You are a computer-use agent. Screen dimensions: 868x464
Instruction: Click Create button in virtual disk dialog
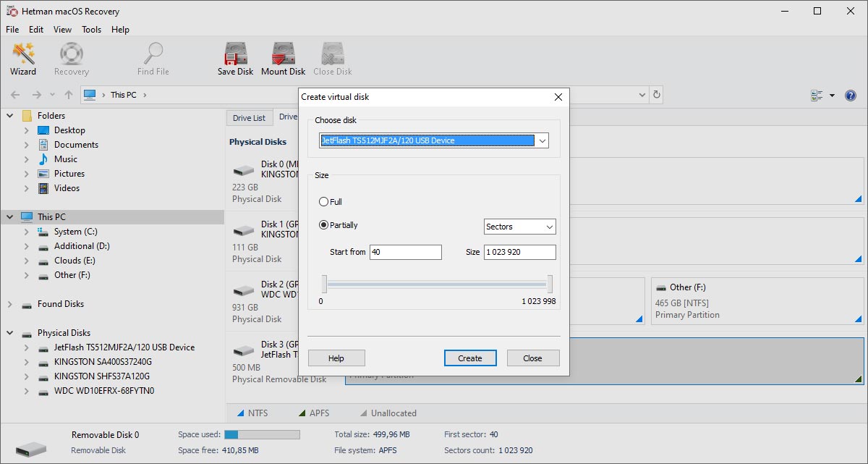[x=470, y=358]
